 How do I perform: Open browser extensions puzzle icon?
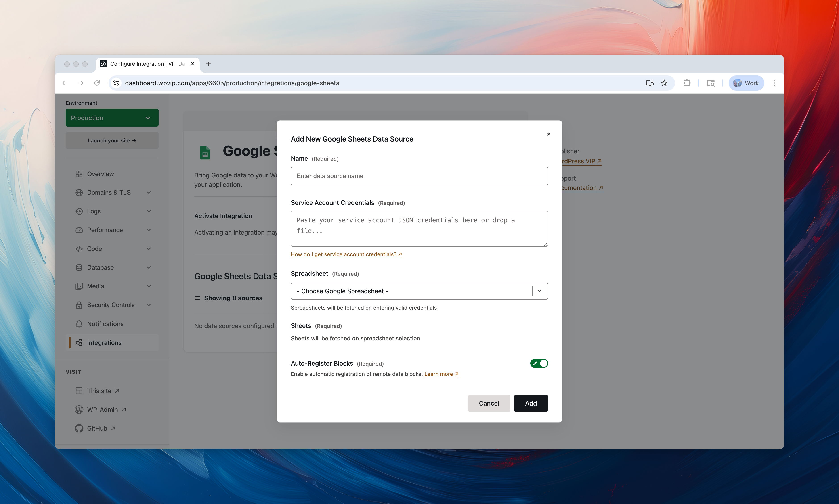pos(687,83)
